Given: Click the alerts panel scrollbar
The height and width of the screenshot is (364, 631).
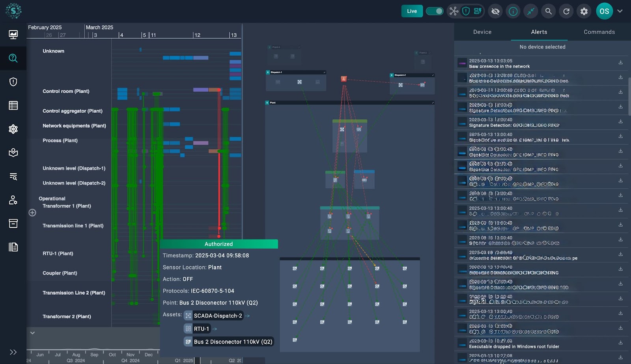Looking at the screenshot, I should tap(629, 97).
